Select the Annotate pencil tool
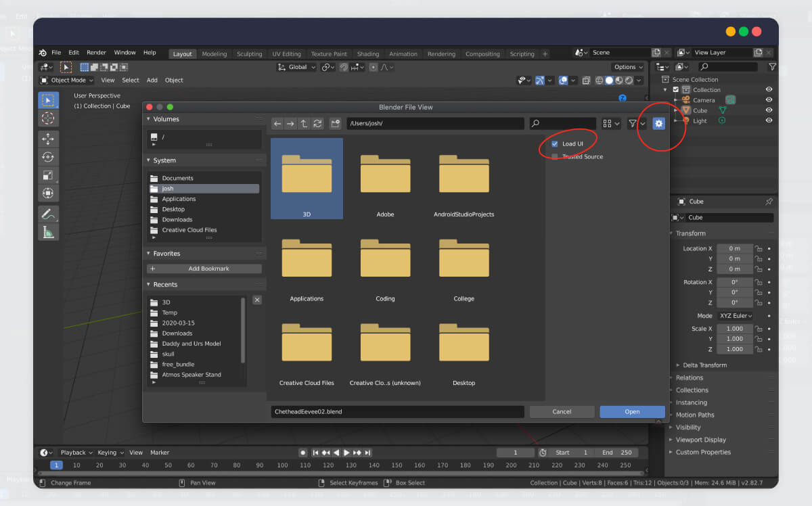Viewport: 812px width, 506px height. pyautogui.click(x=48, y=214)
